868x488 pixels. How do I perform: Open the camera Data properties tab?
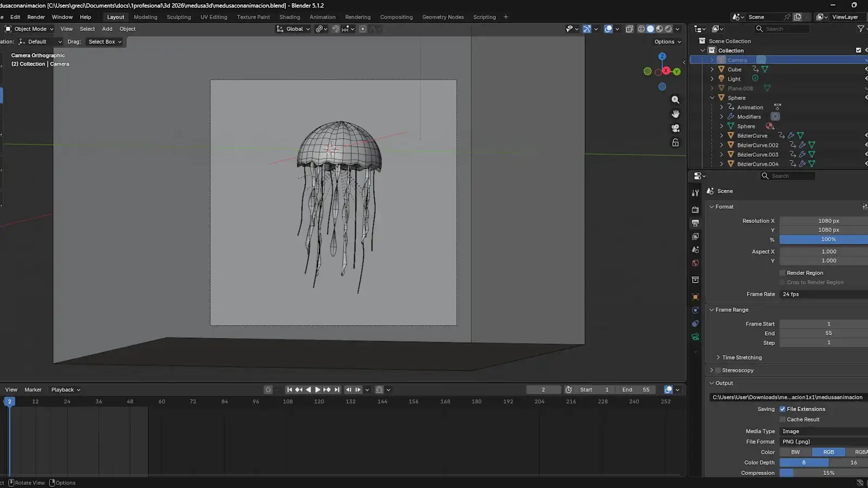(x=695, y=337)
